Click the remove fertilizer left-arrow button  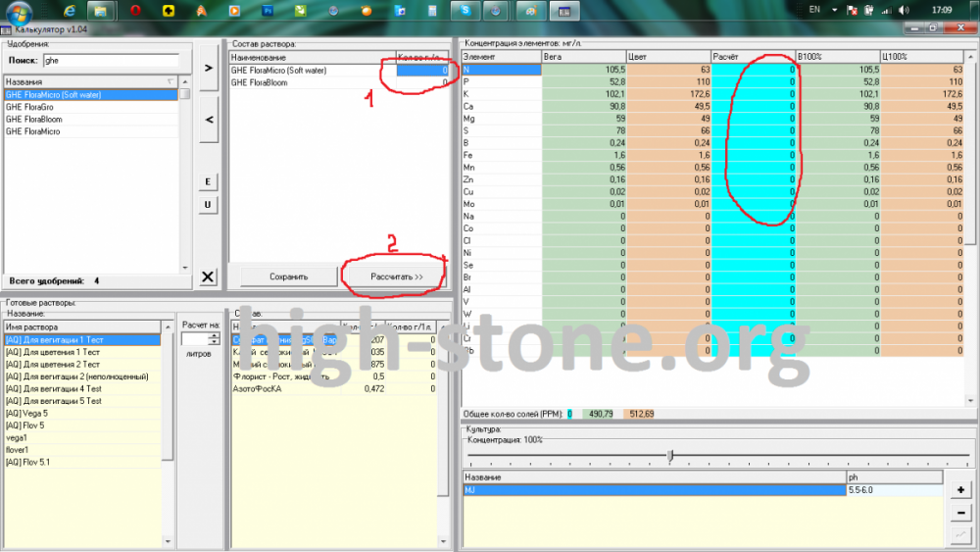[208, 120]
